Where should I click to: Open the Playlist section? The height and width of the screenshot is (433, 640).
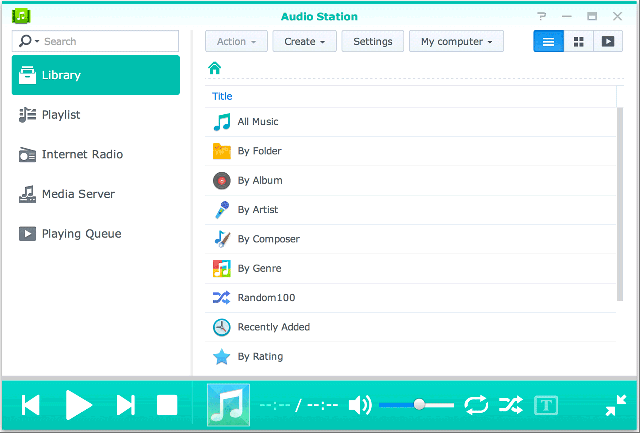tap(96, 115)
